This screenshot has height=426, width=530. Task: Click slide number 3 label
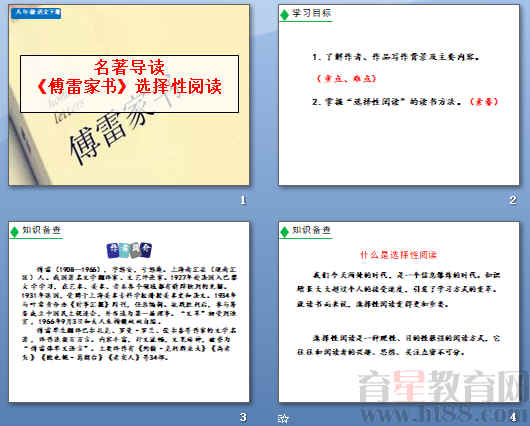pos(243,417)
